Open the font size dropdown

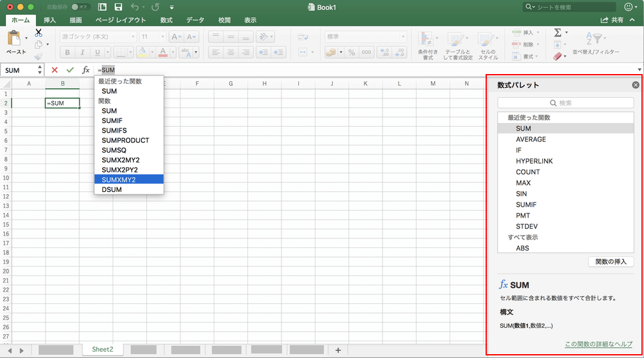point(163,37)
